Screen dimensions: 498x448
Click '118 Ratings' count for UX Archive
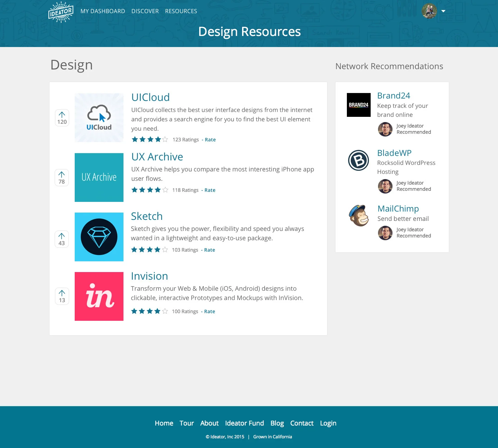[185, 190]
